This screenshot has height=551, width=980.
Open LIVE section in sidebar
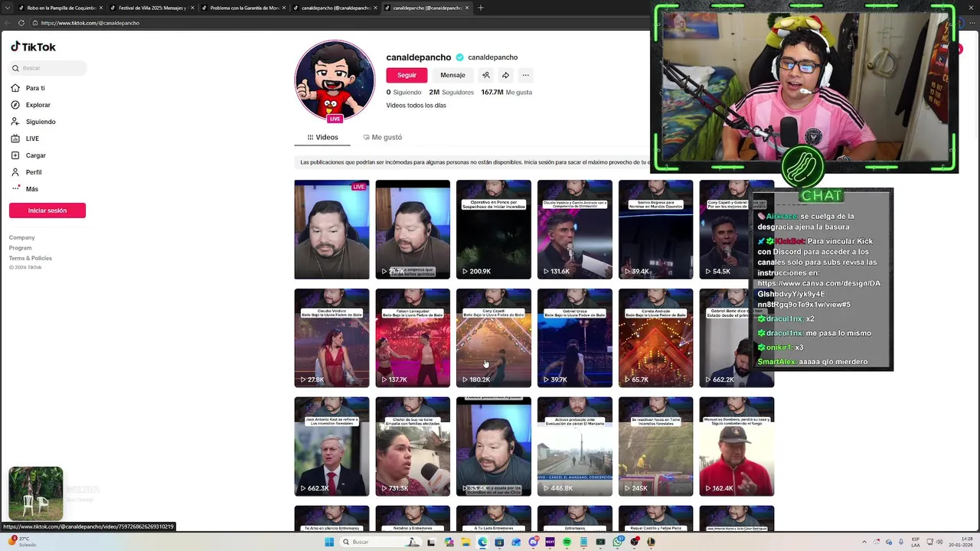(x=32, y=139)
